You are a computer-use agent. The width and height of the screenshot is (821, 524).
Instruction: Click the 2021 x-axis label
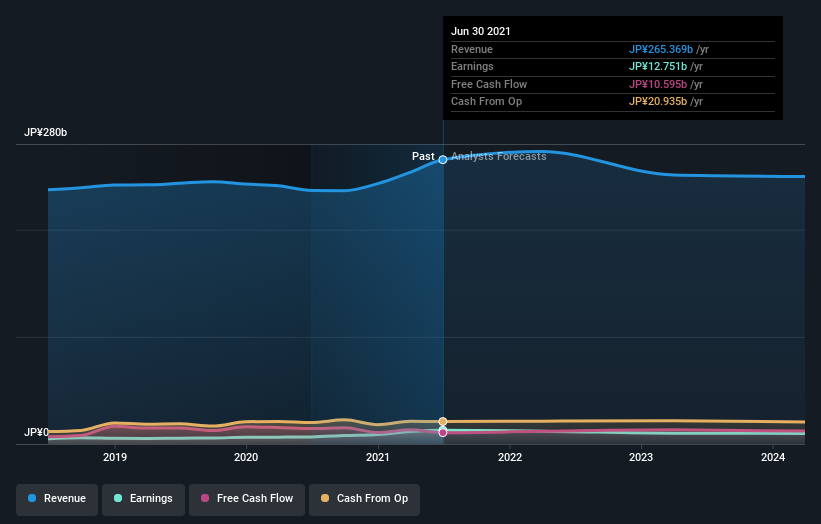tap(378, 458)
